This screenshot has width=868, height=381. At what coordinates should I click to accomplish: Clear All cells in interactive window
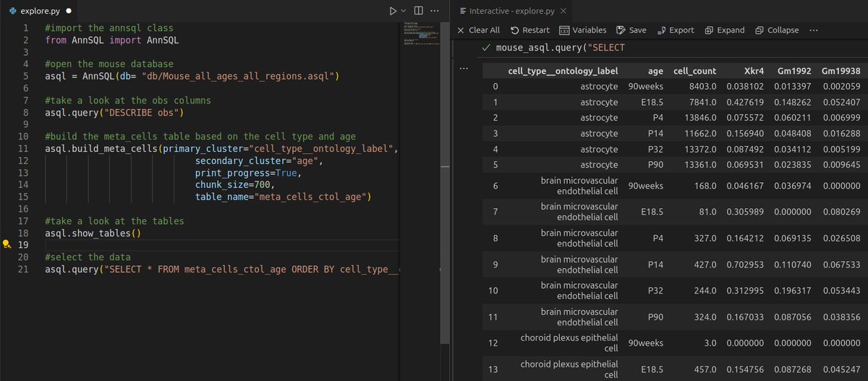[x=478, y=30]
